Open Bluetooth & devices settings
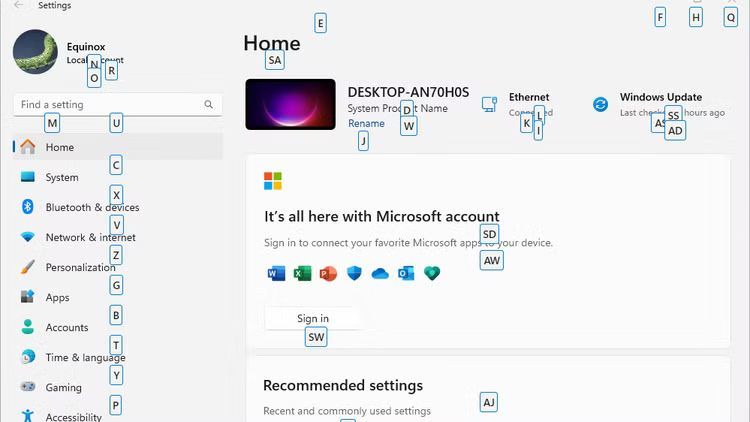Screen dimensions: 750x422 [x=118, y=207]
